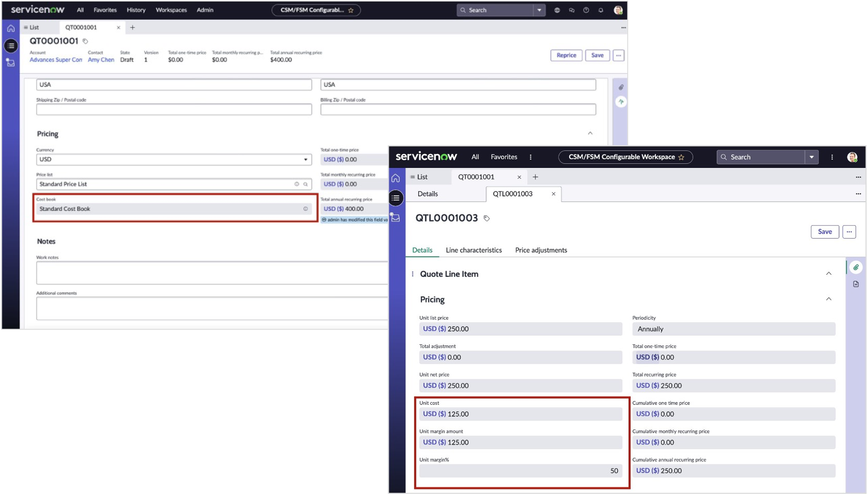The image size is (868, 494).
Task: Click Save in the back QT0001001 window
Action: pyautogui.click(x=597, y=55)
